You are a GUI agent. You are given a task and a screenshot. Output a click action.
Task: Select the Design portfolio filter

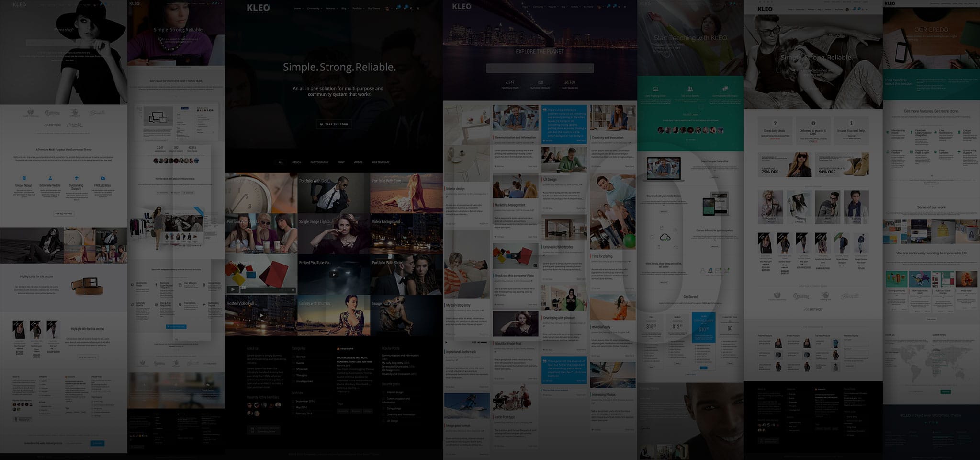point(296,162)
